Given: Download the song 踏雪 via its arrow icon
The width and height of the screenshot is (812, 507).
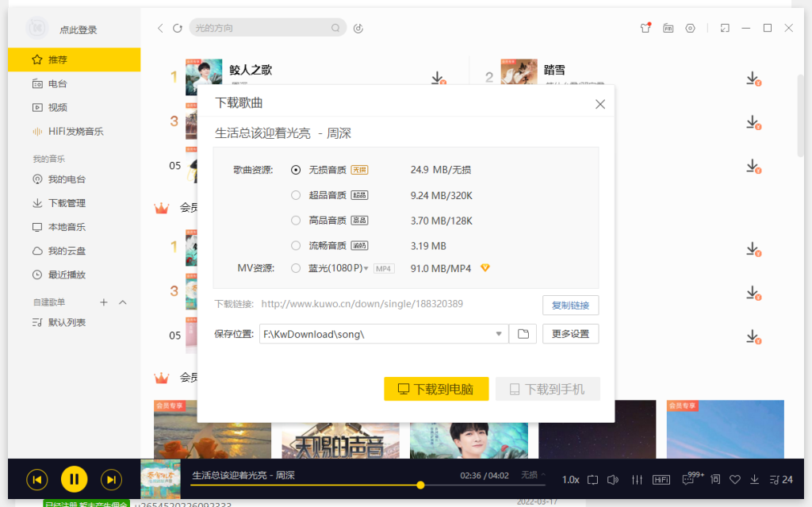Looking at the screenshot, I should tap(753, 79).
